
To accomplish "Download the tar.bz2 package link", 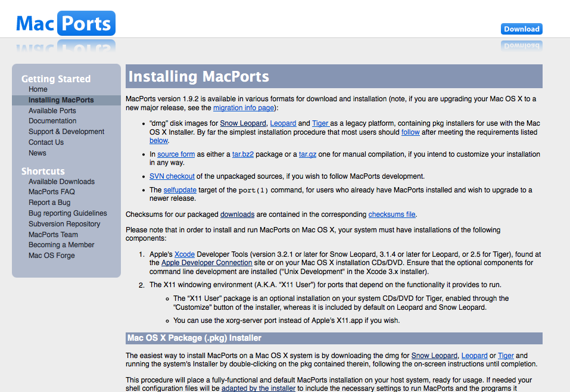I will 243,154.
